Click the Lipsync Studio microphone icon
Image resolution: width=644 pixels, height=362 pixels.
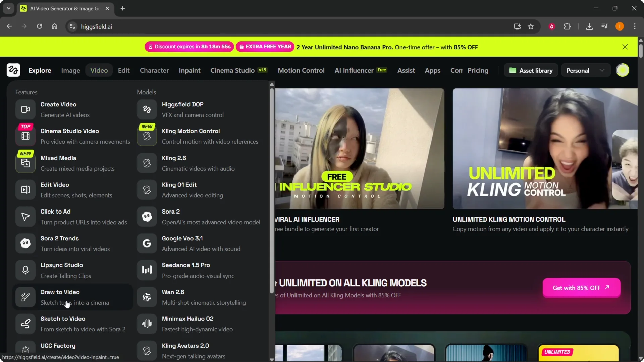tap(25, 270)
